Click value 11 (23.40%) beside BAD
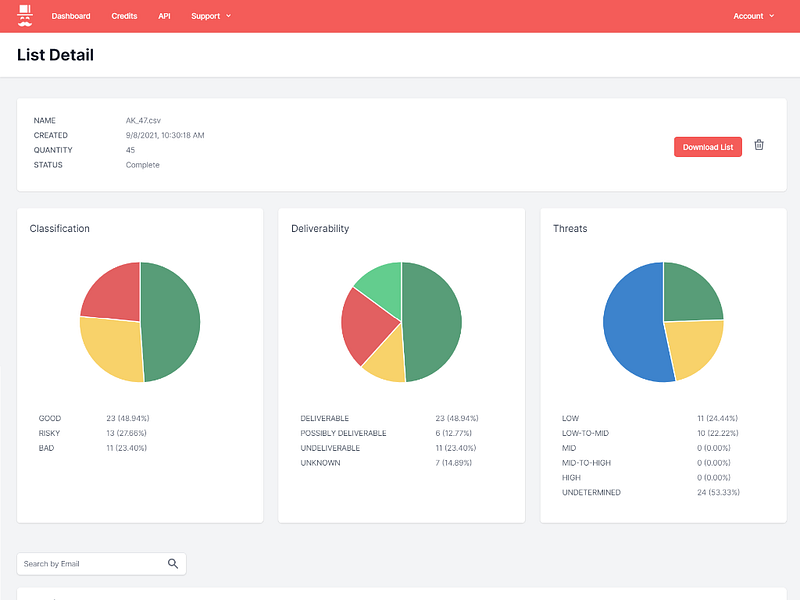The width and height of the screenshot is (800, 600). pos(126,448)
